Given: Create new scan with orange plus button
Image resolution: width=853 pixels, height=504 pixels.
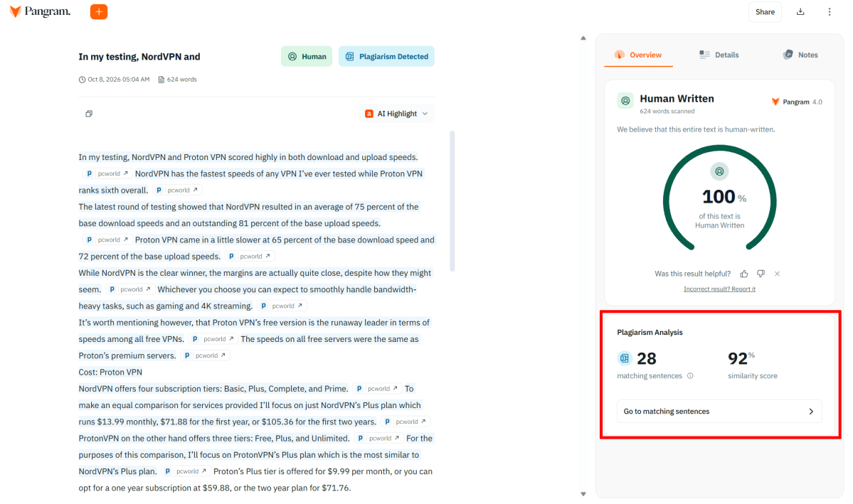Looking at the screenshot, I should [x=98, y=11].
